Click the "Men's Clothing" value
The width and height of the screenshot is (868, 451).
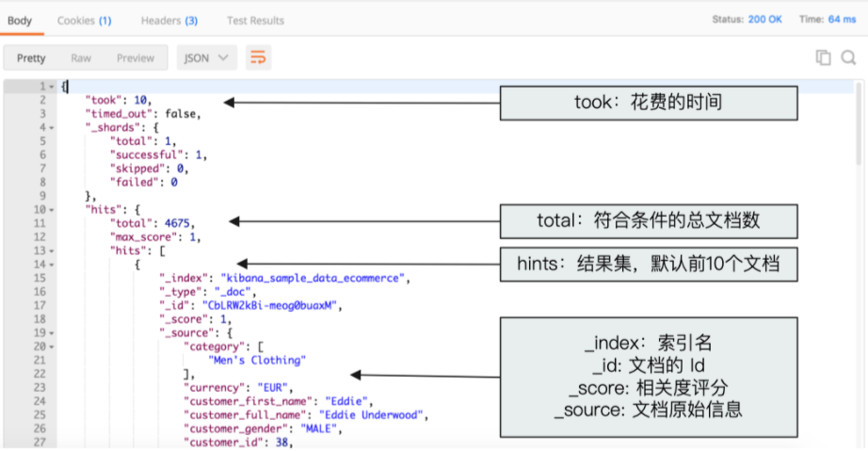(x=257, y=361)
